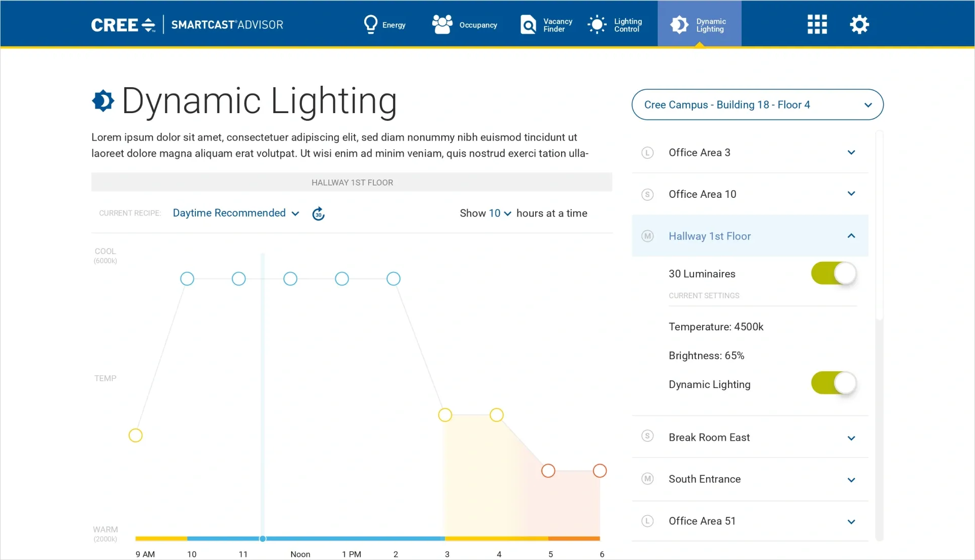975x560 pixels.
Task: Click the M badge beside Hallway 1st Floor
Action: pos(648,236)
